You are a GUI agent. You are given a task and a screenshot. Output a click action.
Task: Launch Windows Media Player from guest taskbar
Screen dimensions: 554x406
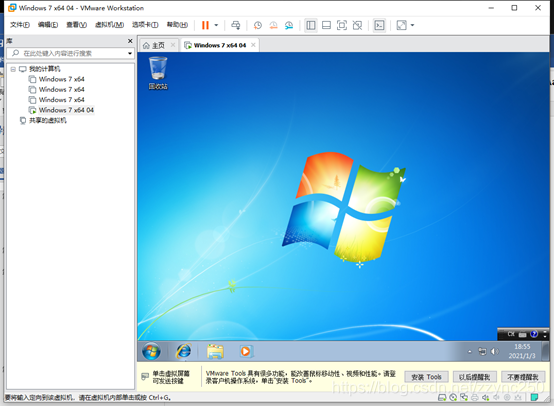246,351
